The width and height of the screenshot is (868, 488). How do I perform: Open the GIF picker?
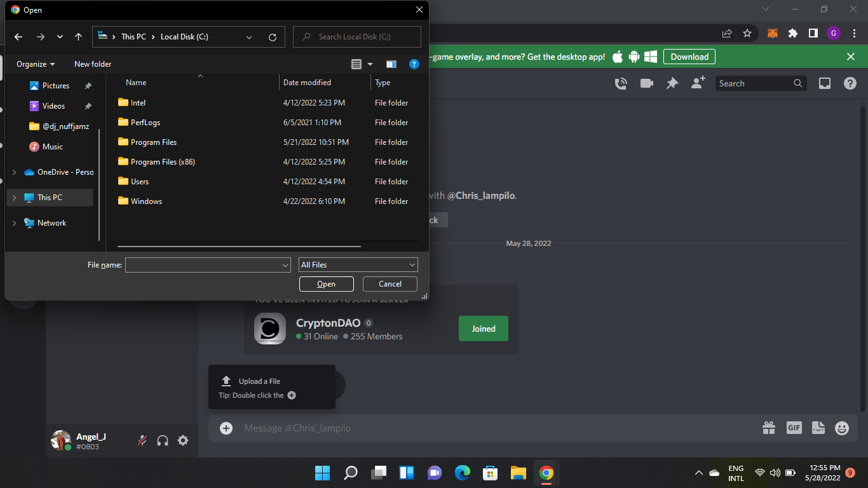[794, 428]
